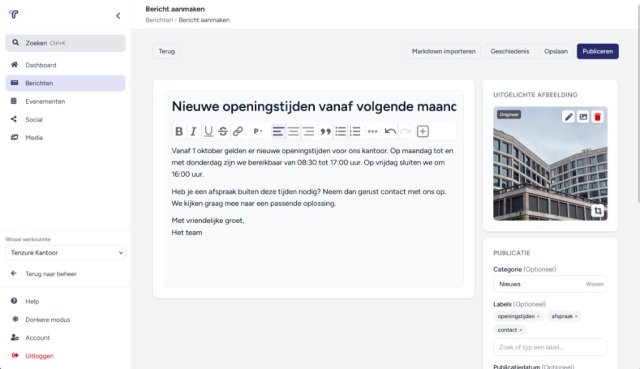Apply strikethrough formatting
The width and height of the screenshot is (640, 369).
tap(223, 131)
